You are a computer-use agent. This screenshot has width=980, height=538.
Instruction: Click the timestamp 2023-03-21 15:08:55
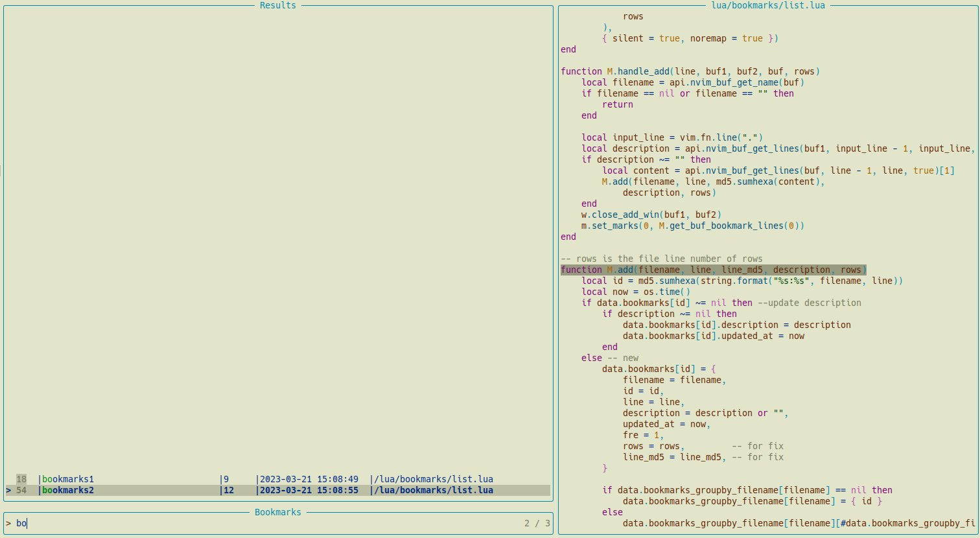click(x=309, y=490)
